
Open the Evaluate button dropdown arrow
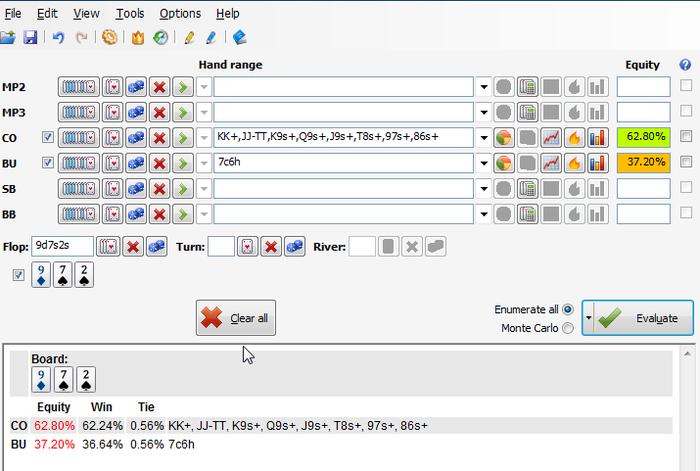(x=588, y=318)
